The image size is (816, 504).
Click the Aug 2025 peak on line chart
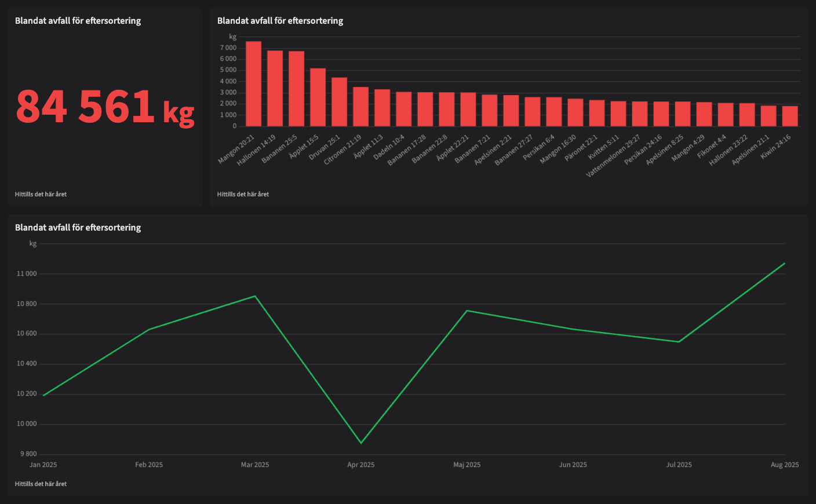(x=784, y=264)
